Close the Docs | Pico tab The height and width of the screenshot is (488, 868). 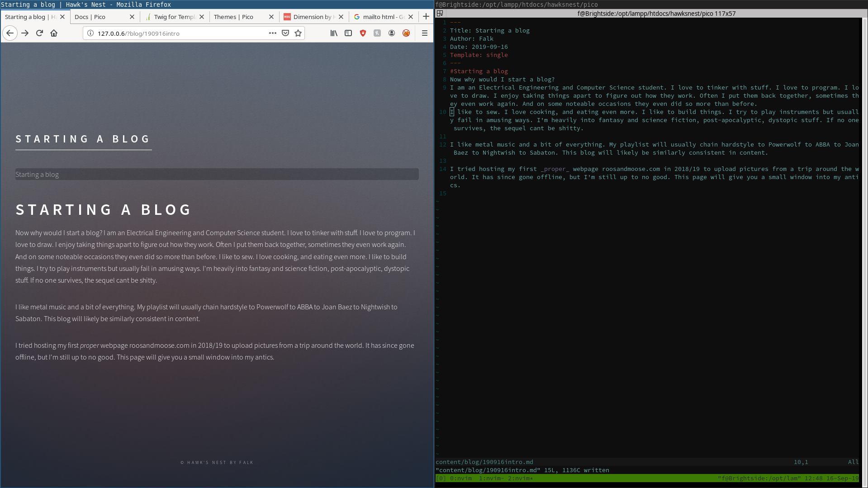132,17
